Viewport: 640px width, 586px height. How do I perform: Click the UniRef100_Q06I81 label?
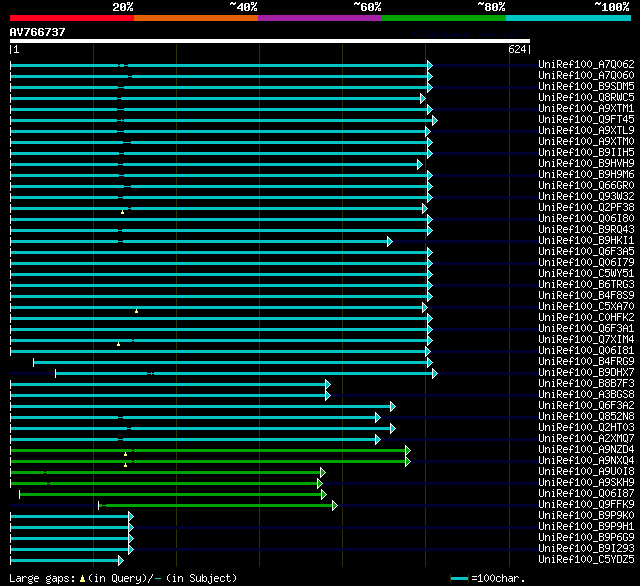(586, 351)
